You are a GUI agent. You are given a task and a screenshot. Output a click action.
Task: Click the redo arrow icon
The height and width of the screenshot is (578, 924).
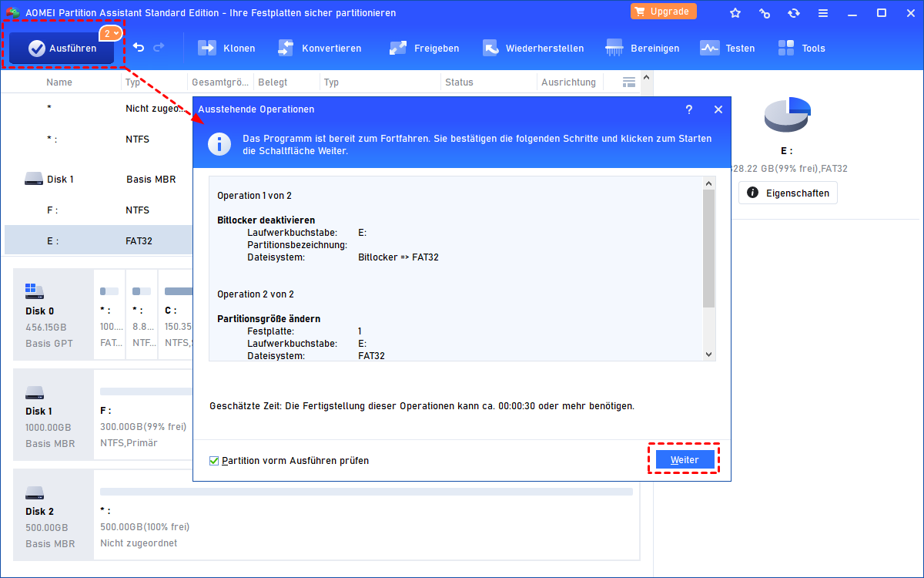click(x=159, y=48)
